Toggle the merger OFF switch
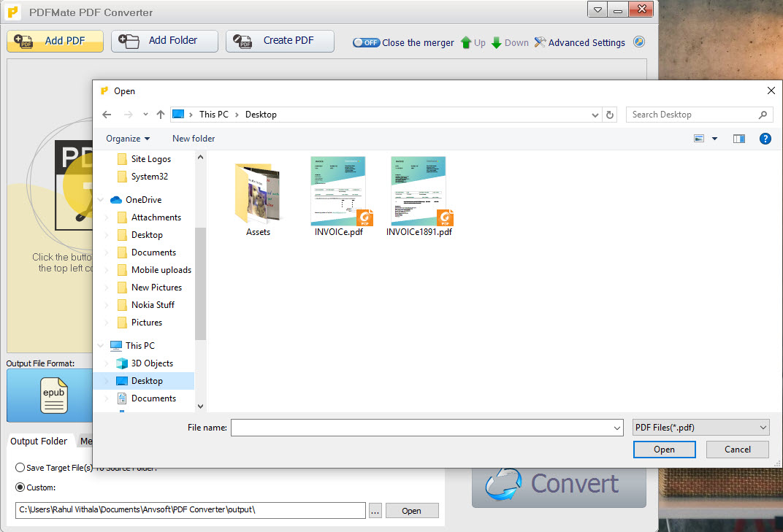The width and height of the screenshot is (783, 532). click(367, 42)
